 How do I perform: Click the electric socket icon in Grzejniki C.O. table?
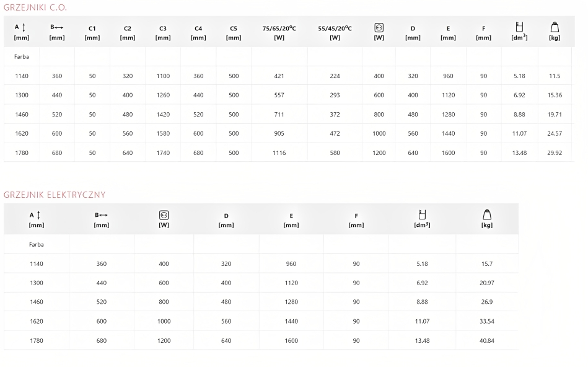point(379,27)
